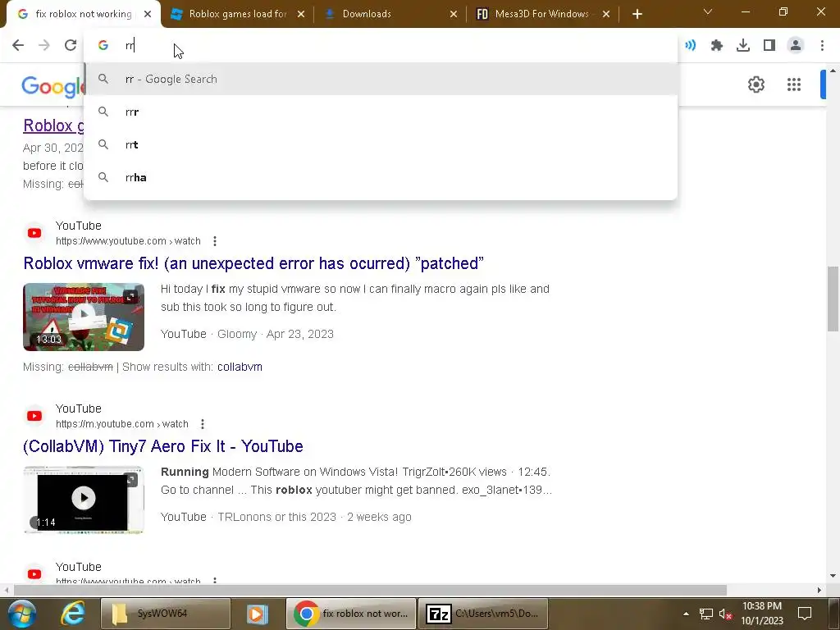Choose the 'rrt' suggestion
The height and width of the screenshot is (630, 840).
click(x=381, y=144)
